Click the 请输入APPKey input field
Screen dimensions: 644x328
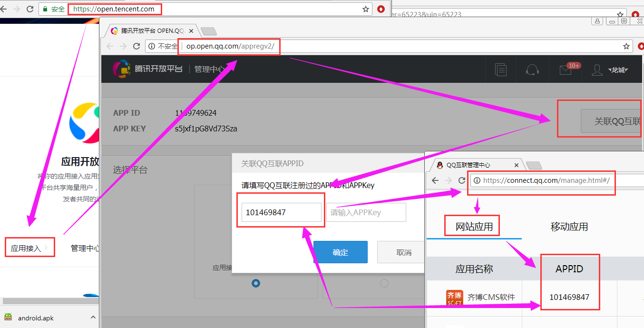coord(366,212)
